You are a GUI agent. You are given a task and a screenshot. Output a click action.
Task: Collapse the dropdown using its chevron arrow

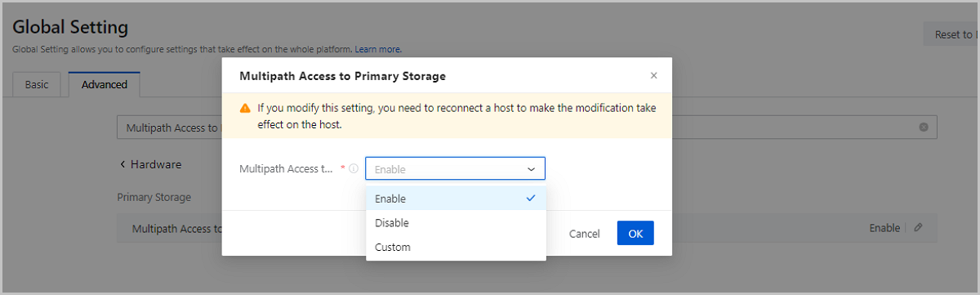coord(531,169)
